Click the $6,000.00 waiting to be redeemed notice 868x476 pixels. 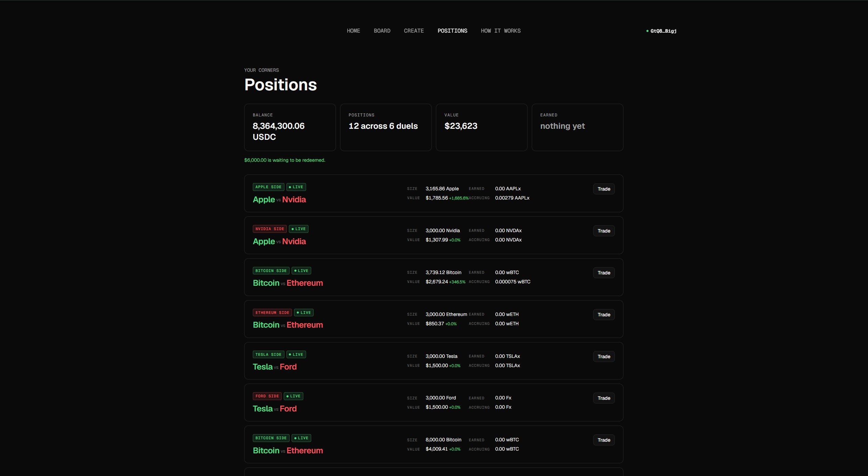coord(284,160)
